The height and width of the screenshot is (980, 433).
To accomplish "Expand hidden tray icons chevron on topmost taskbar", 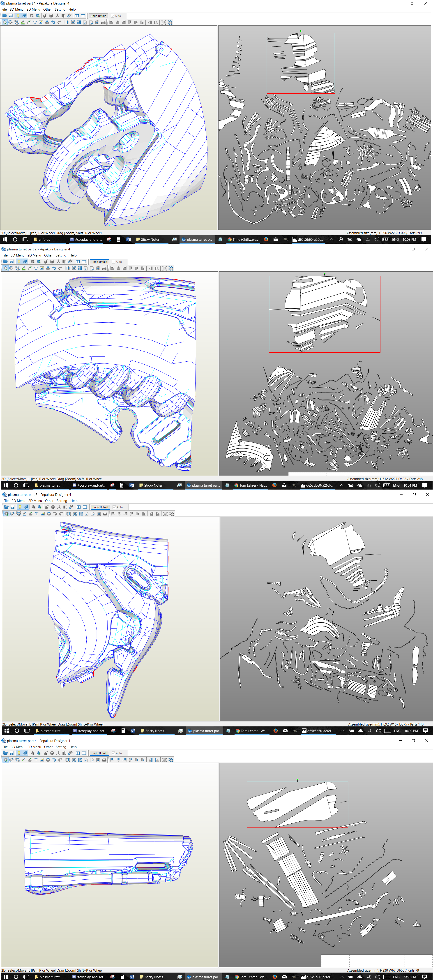I will point(332,239).
